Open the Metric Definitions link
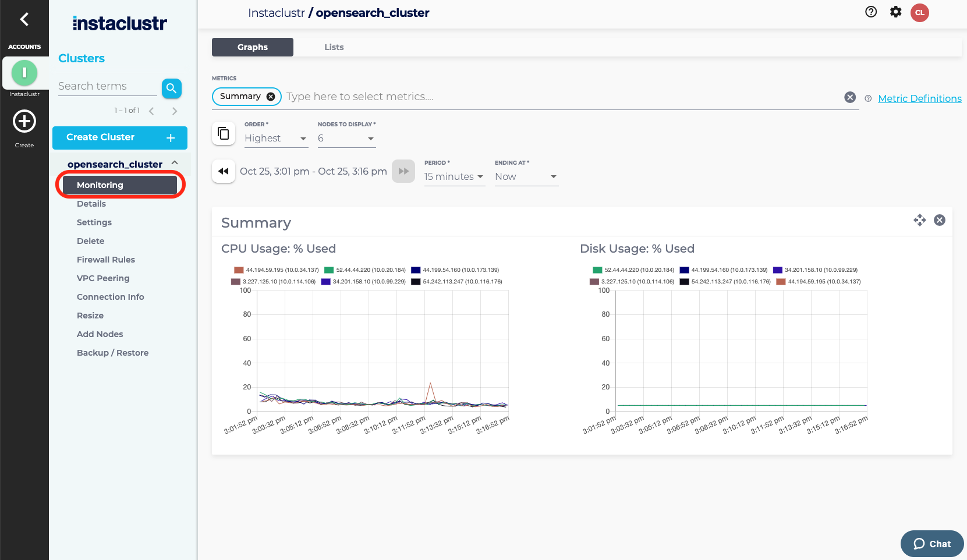The image size is (967, 560). click(x=919, y=98)
